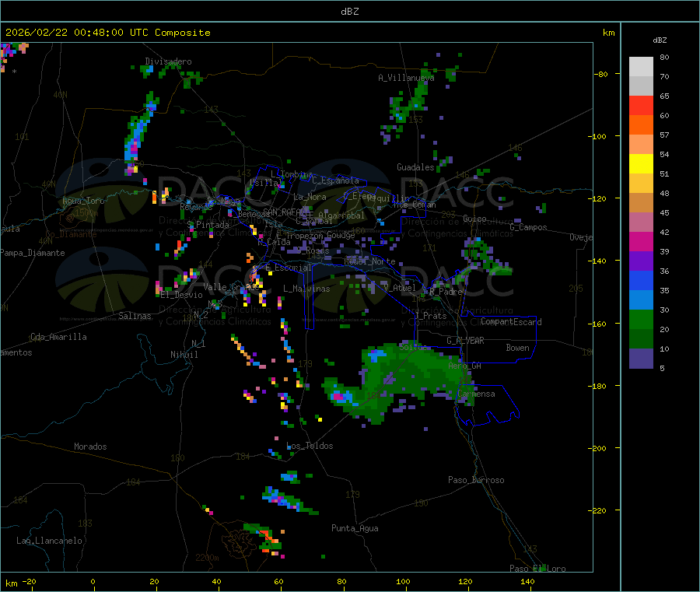Select the Punta_Agua label

tap(355, 528)
